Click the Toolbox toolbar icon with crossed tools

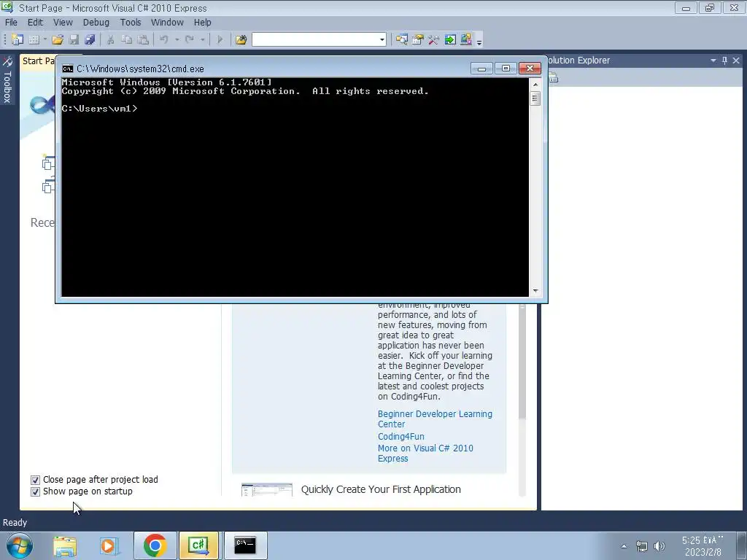point(433,39)
